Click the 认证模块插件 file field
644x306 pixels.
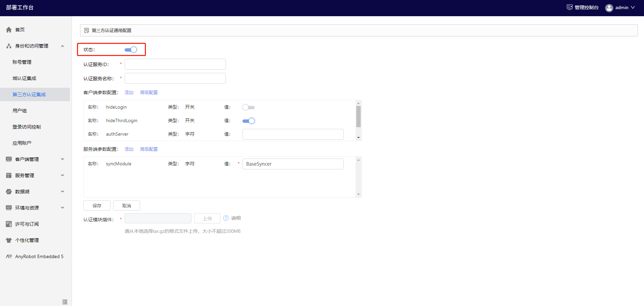tap(158, 218)
